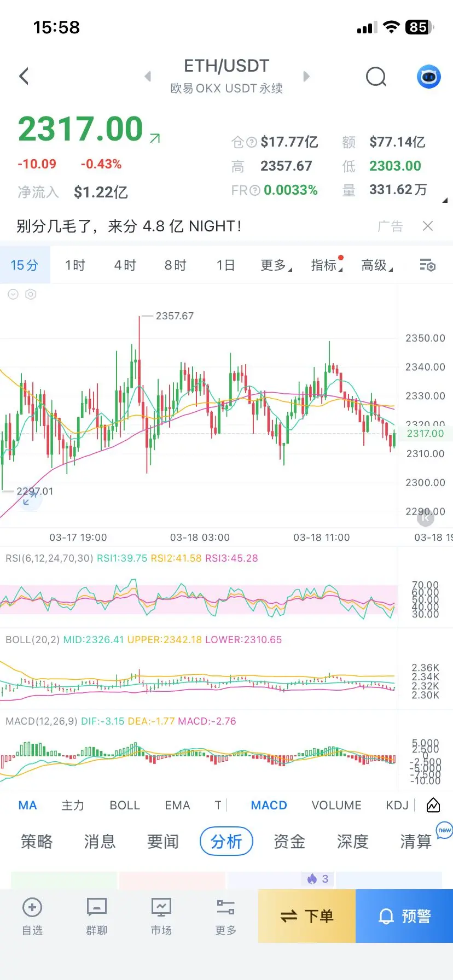Expand chart to fullscreen arrows icon

pyautogui.click(x=30, y=498)
